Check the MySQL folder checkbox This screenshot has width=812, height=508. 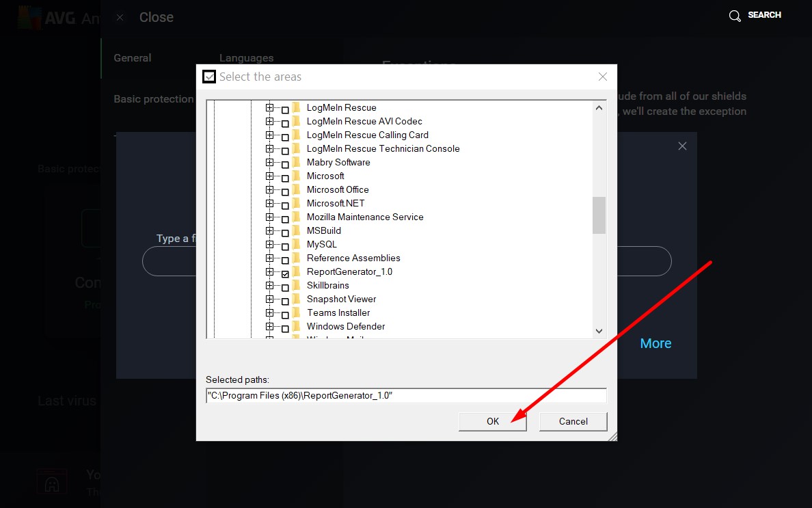point(285,247)
